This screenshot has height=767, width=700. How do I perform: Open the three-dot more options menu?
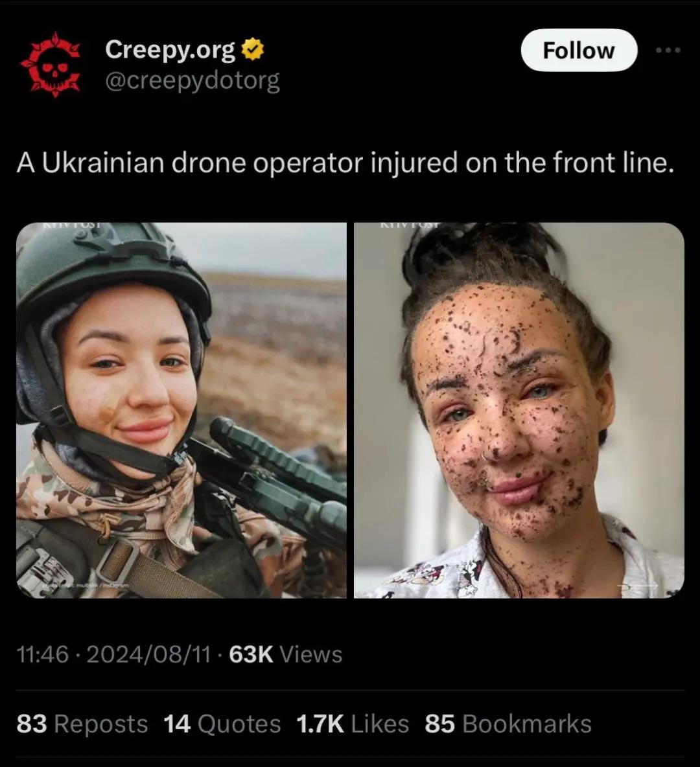click(x=668, y=50)
